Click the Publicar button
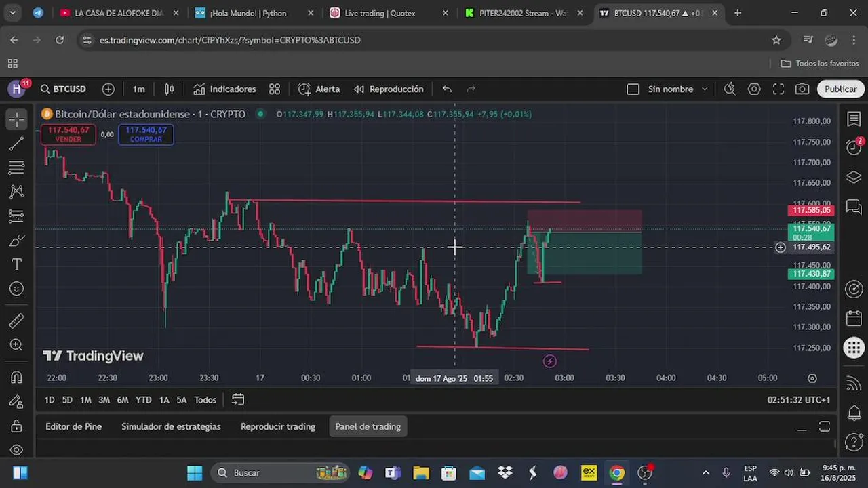The height and width of the screenshot is (488, 868). pos(841,89)
